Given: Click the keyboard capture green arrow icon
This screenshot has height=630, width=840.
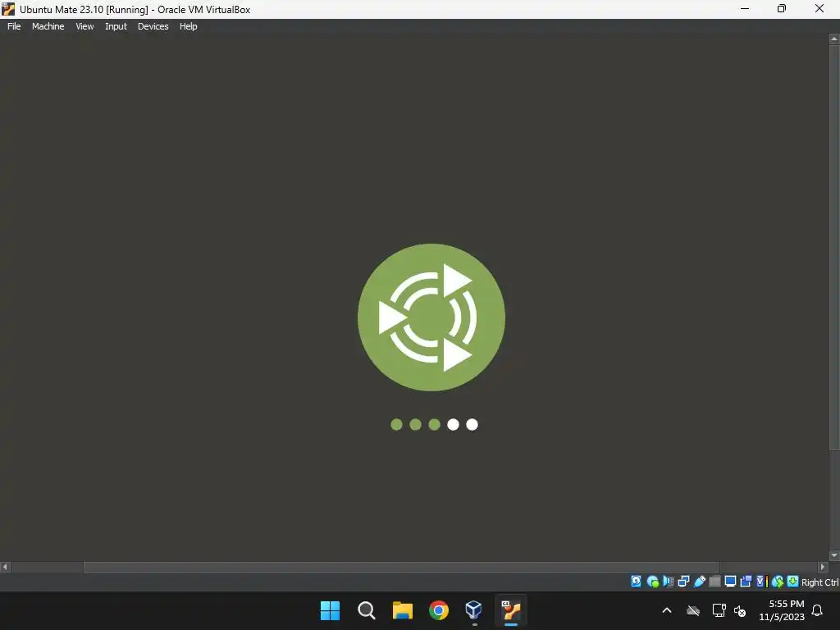Looking at the screenshot, I should point(793,582).
